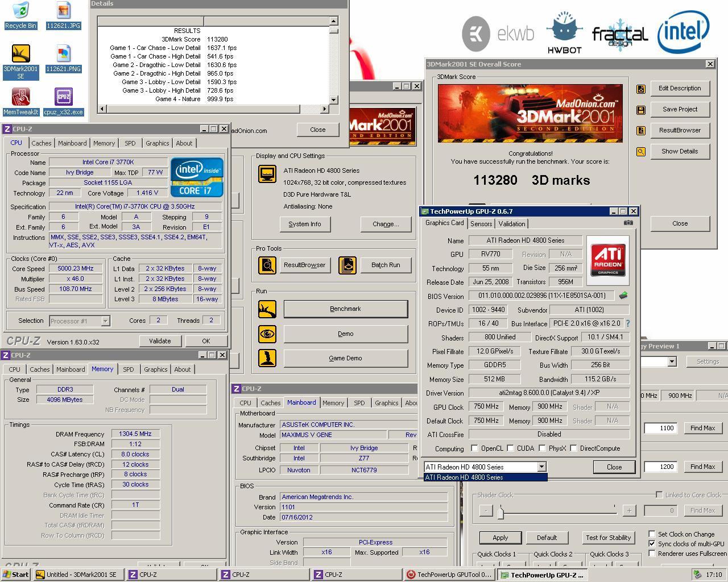Screen dimensions: 728x582
Task: Click the Shader Clock plus button
Action: pyautogui.click(x=629, y=511)
